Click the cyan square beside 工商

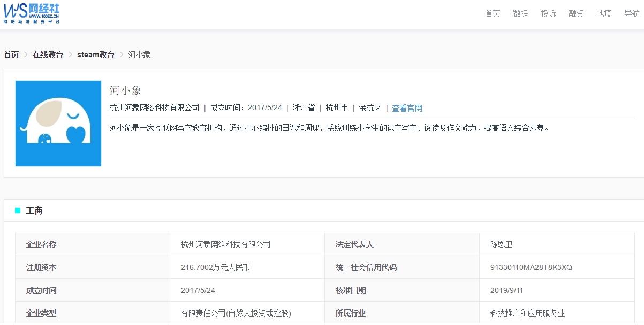(x=18, y=211)
